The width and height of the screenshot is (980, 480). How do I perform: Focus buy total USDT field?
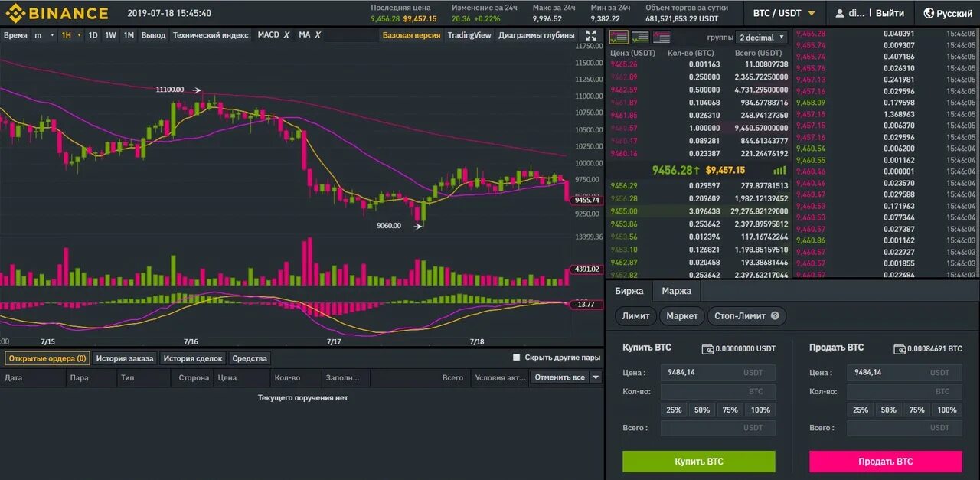(x=718, y=428)
